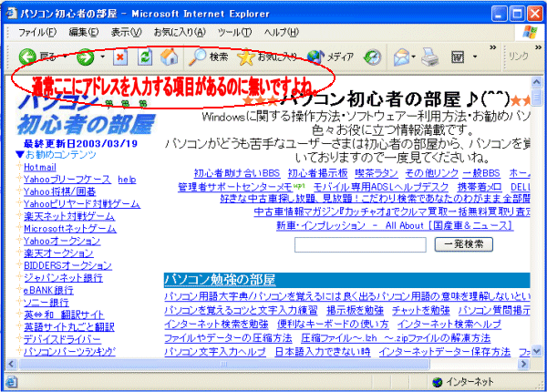Open the eBANK銀行 link
Image resolution: width=547 pixels, height=392 pixels.
point(48,290)
